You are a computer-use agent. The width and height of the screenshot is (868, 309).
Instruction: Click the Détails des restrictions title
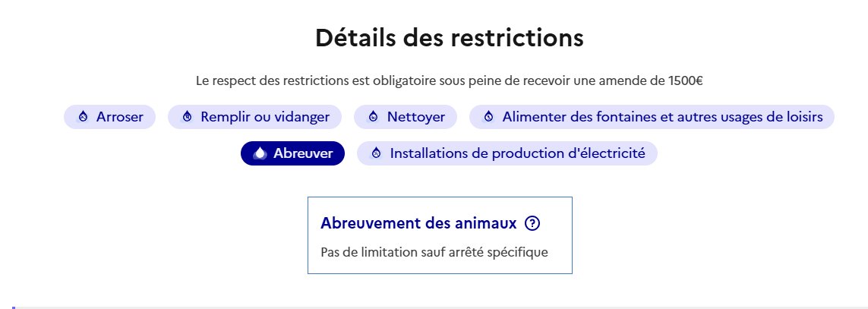pos(450,38)
